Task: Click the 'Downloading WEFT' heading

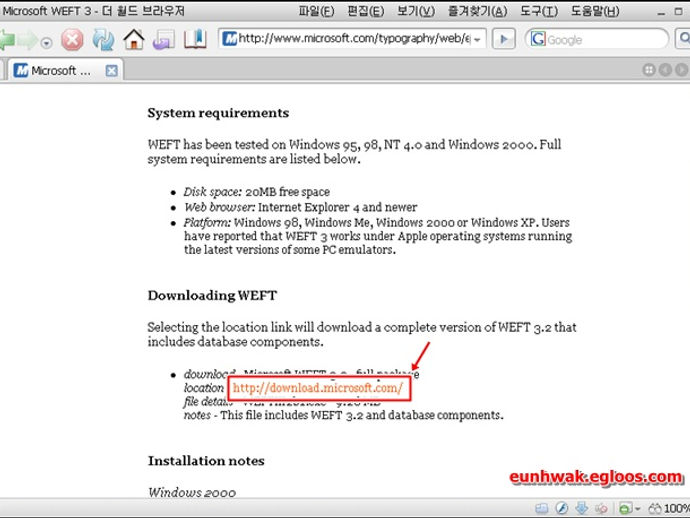Action: click(x=212, y=295)
